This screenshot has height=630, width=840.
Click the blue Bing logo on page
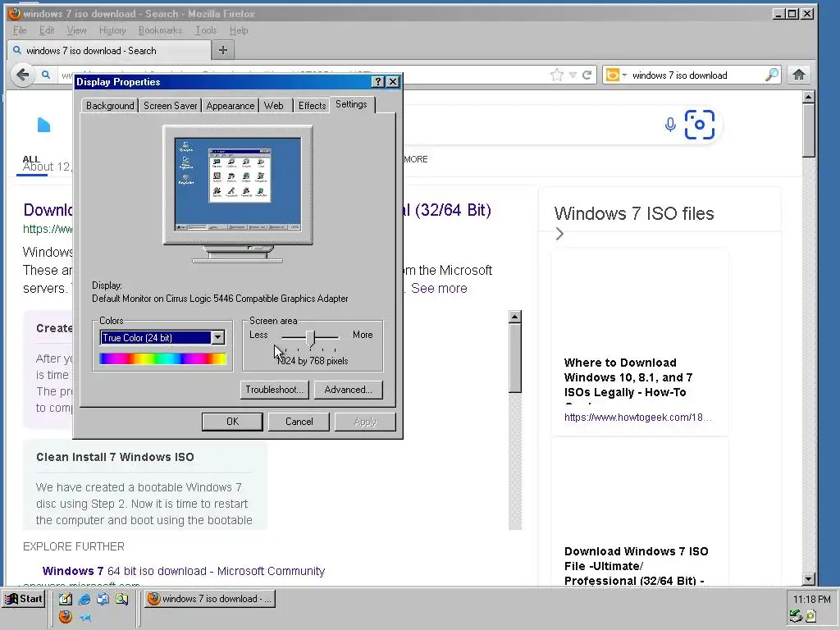pos(44,125)
